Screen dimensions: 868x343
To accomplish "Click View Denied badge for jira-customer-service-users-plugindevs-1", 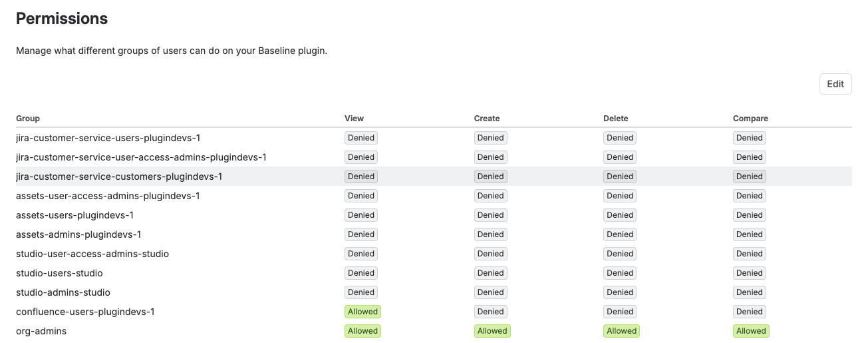I will [x=361, y=138].
